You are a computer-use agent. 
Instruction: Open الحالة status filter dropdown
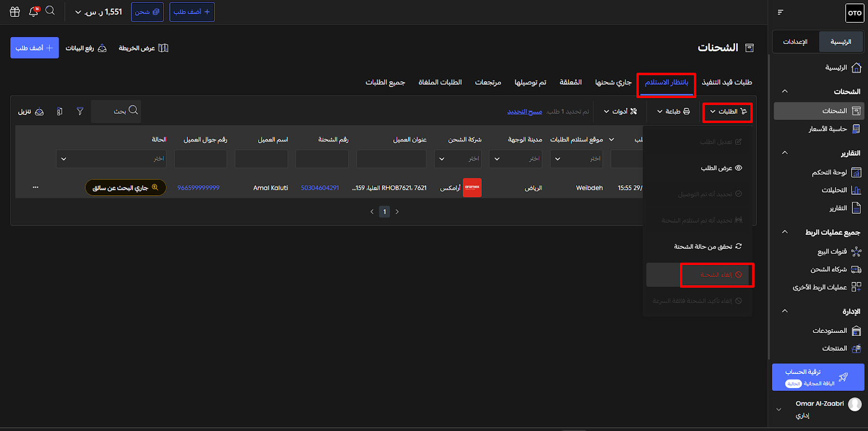pos(111,159)
